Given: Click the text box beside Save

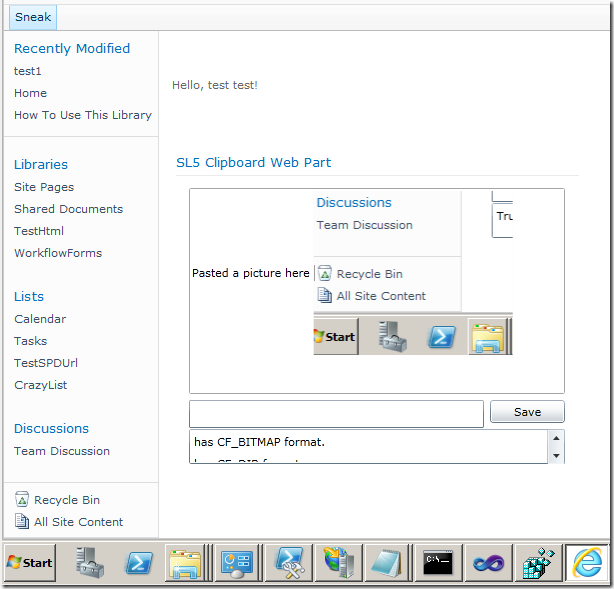Looking at the screenshot, I should [336, 413].
